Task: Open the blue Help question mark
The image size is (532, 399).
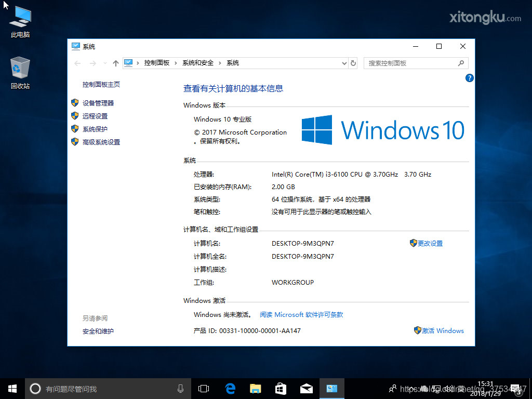Action: [469, 78]
